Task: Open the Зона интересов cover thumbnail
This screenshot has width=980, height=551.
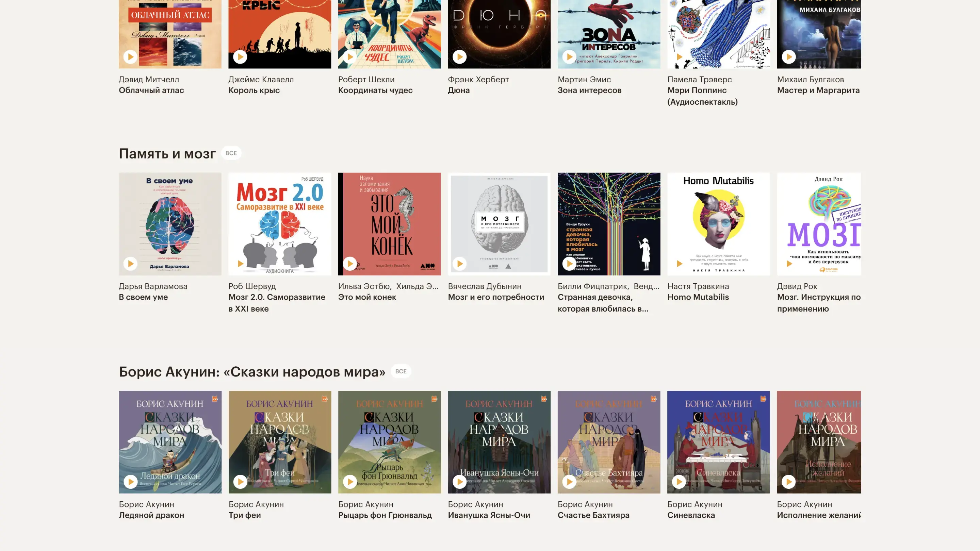Action: [x=609, y=34]
